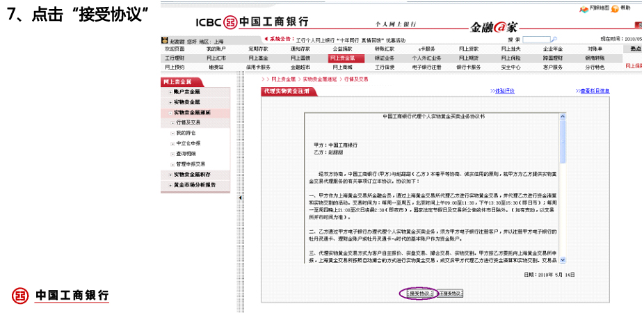The height and width of the screenshot is (313, 644).
Task: Open the 电子银行注册 menu
Action: point(427,67)
